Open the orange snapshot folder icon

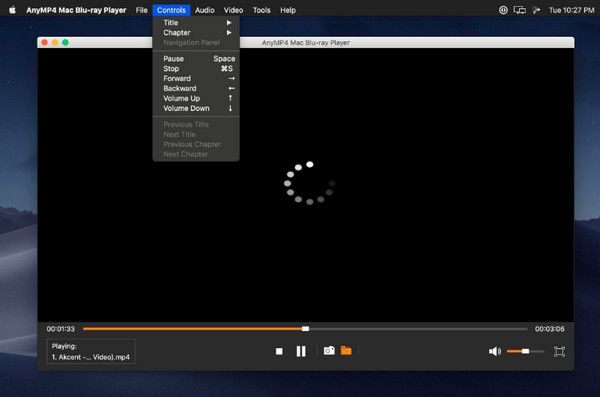[x=346, y=350]
